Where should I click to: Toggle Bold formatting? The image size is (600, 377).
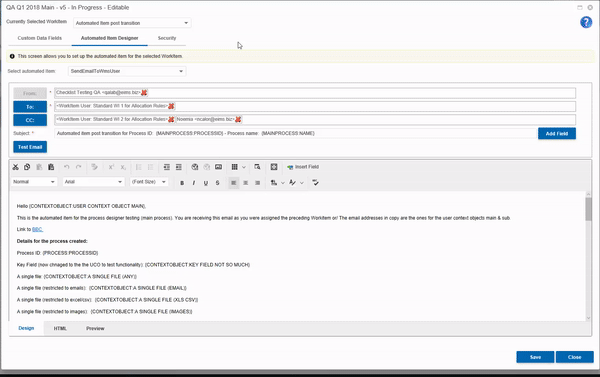tap(182, 183)
